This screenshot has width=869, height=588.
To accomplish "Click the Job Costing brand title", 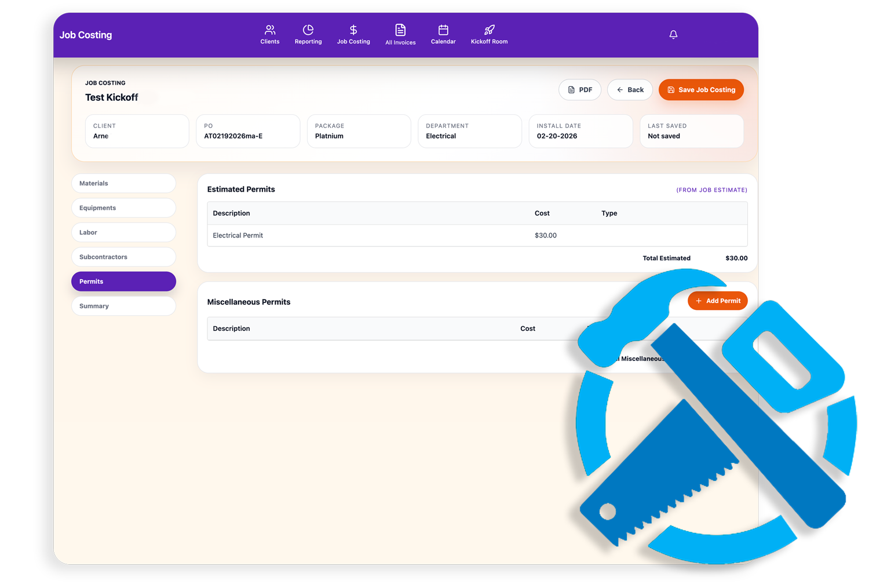I will (86, 35).
